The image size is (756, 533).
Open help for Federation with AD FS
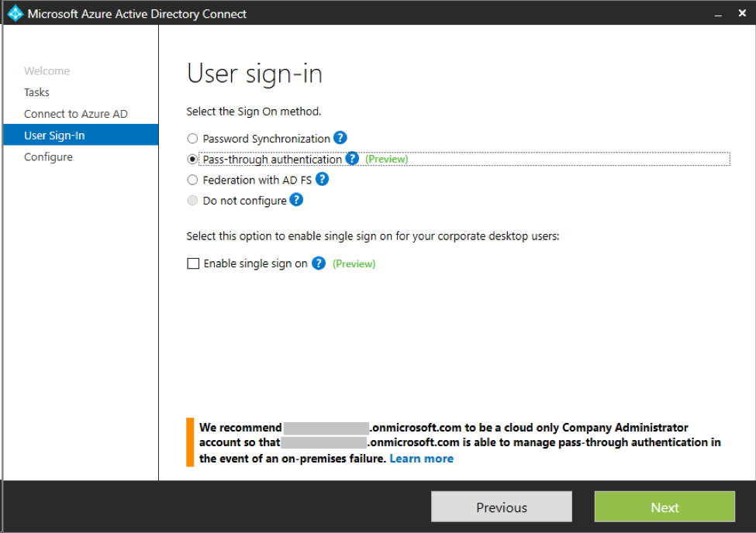pyautogui.click(x=323, y=179)
